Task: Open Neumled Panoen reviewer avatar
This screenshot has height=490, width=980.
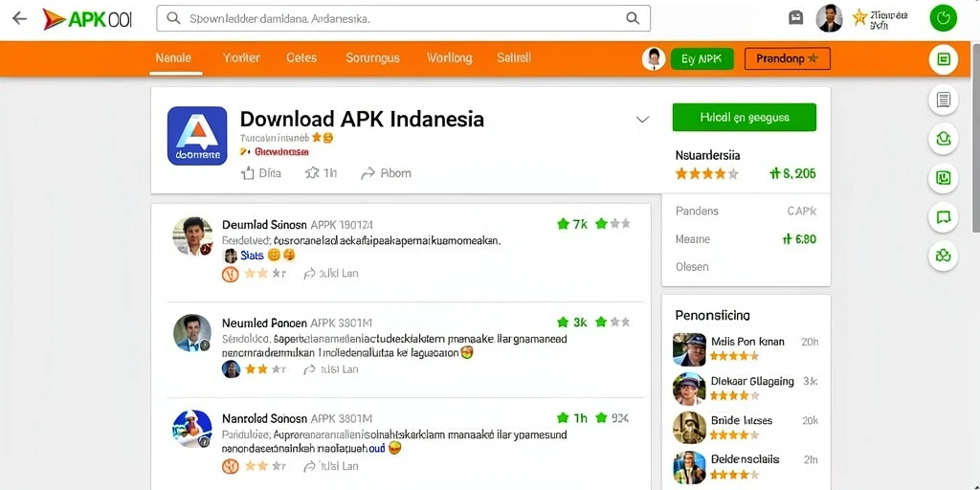Action: [191, 332]
